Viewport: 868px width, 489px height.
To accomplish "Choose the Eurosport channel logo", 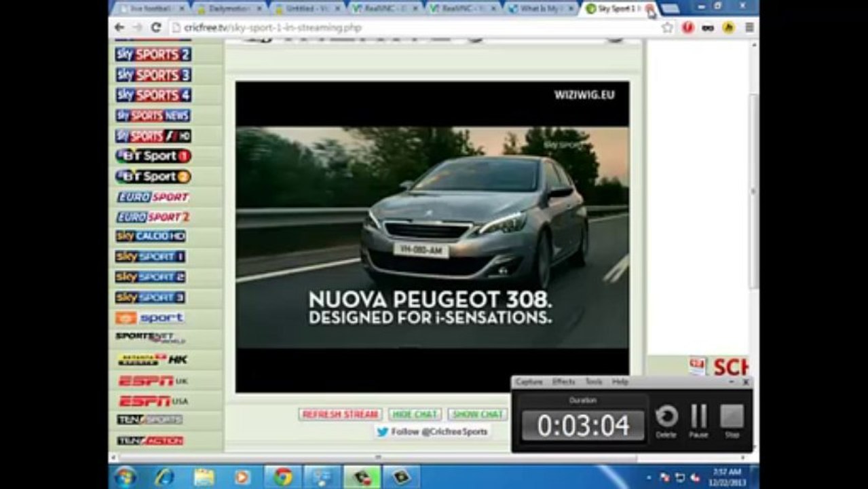I will pyautogui.click(x=153, y=197).
